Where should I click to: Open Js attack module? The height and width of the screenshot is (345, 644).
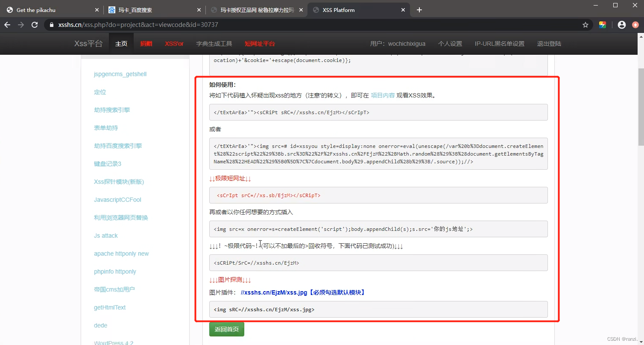105,236
